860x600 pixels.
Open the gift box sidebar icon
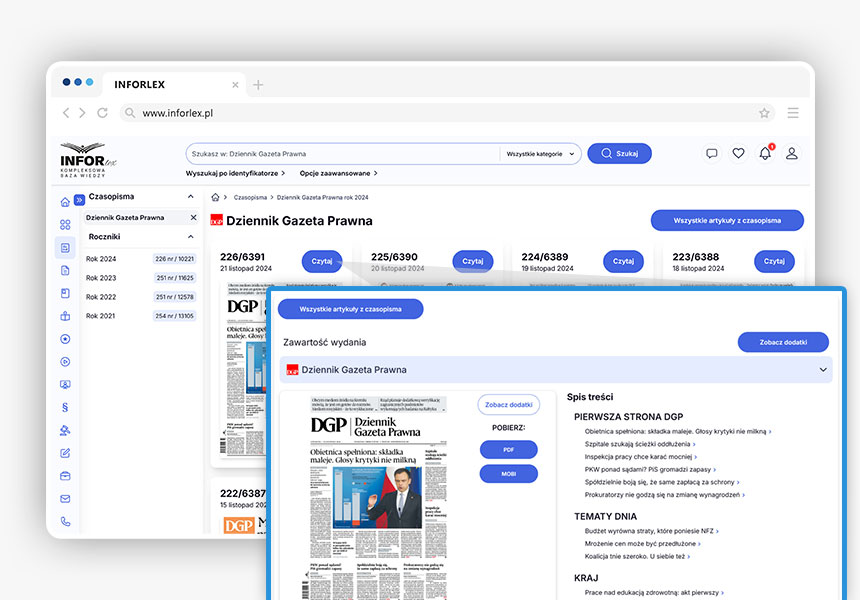(65, 316)
